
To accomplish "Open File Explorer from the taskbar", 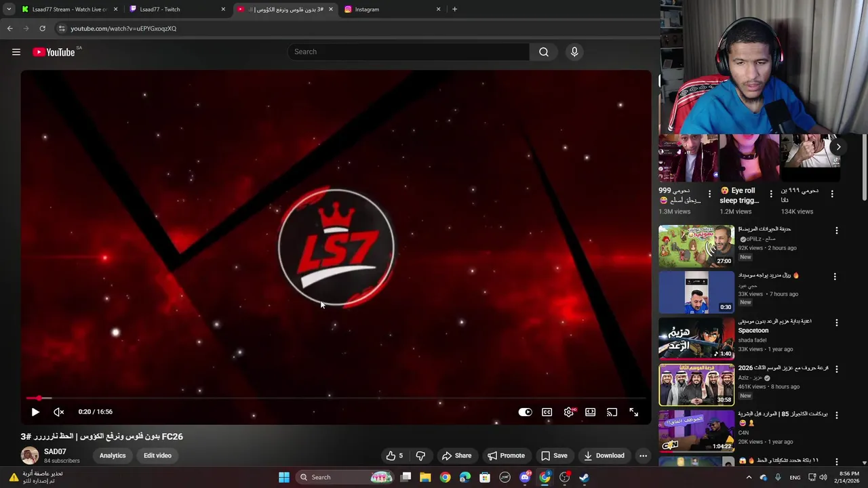I will pyautogui.click(x=425, y=477).
